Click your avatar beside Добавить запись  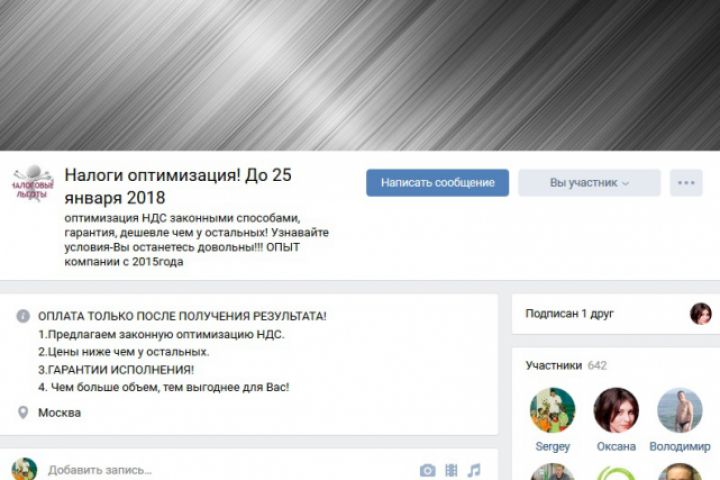coord(24,469)
